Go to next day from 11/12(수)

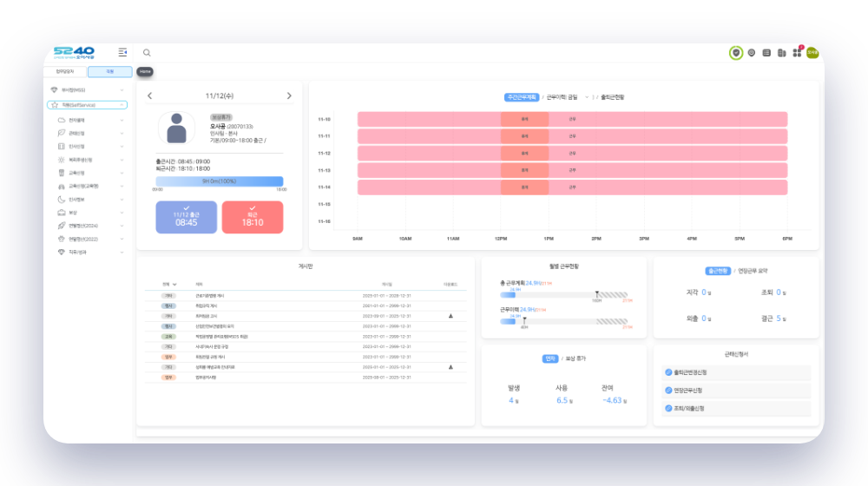coord(289,95)
